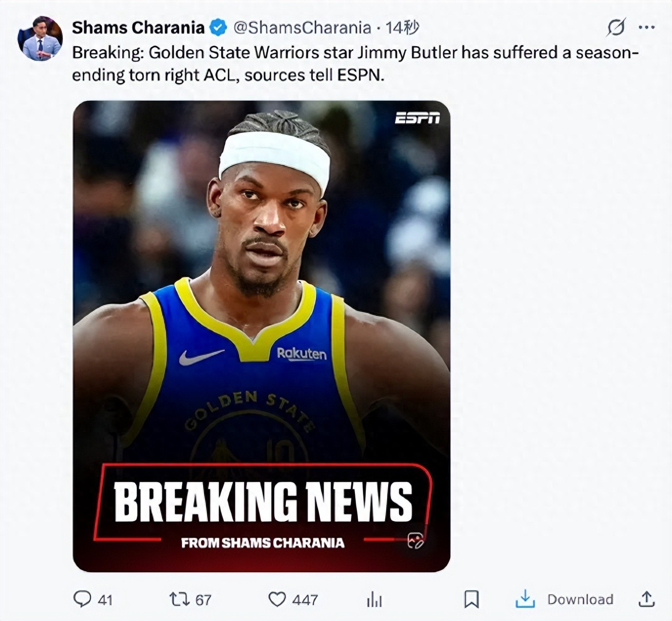The image size is (672, 621).
Task: Open Shams Charania's display name
Action: [138, 28]
